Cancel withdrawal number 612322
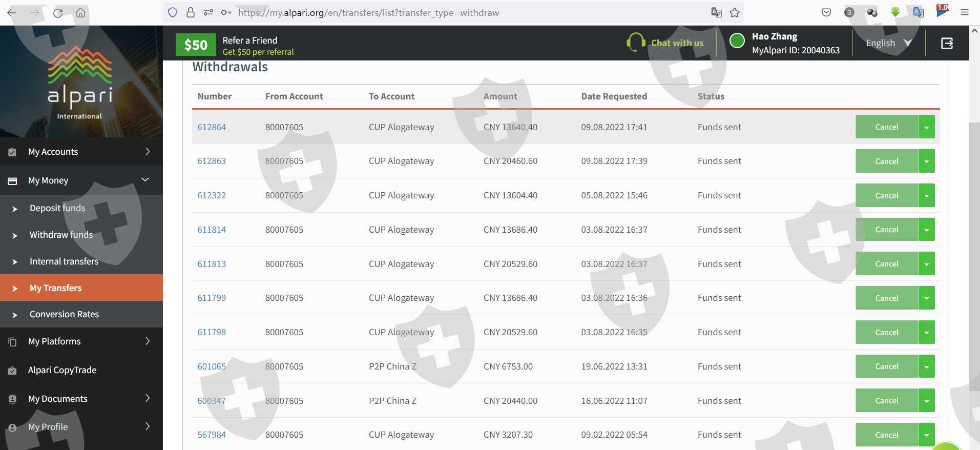Screen dimensions: 980x450 coord(886,196)
